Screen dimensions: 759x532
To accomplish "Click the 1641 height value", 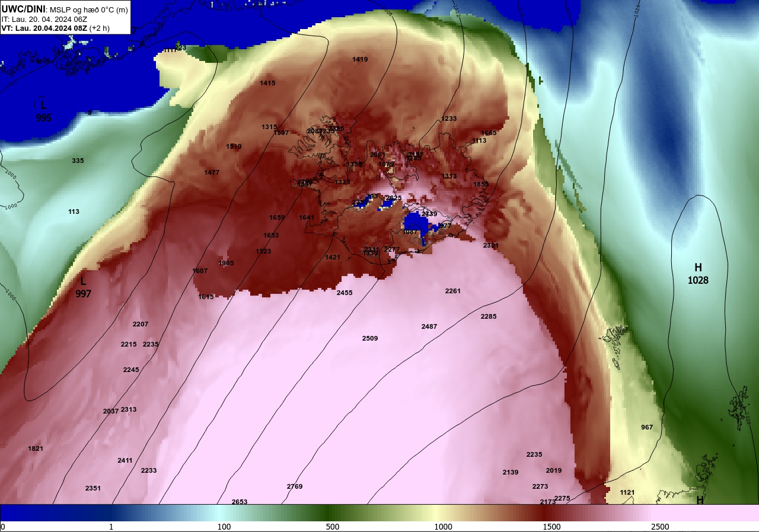I will pos(307,217).
